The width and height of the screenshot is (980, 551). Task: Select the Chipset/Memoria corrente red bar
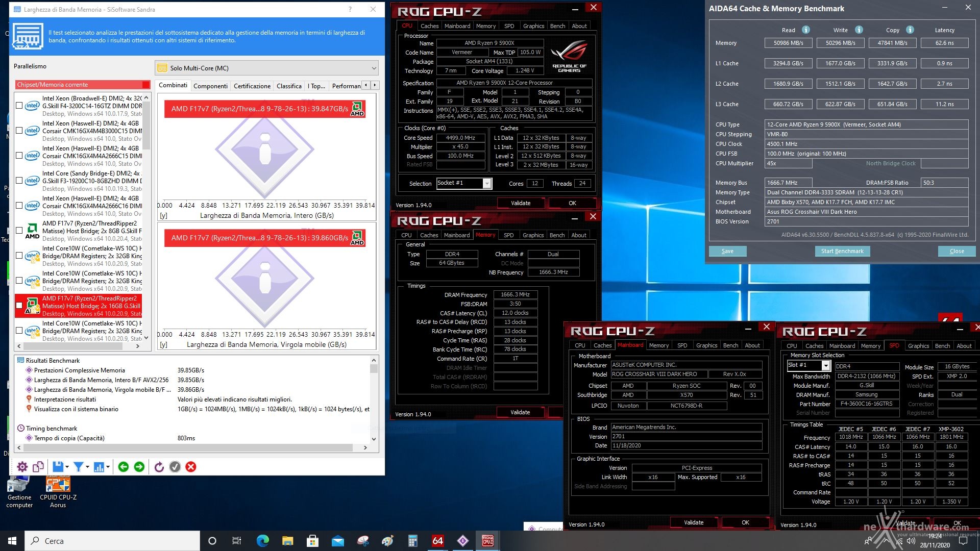pyautogui.click(x=83, y=85)
